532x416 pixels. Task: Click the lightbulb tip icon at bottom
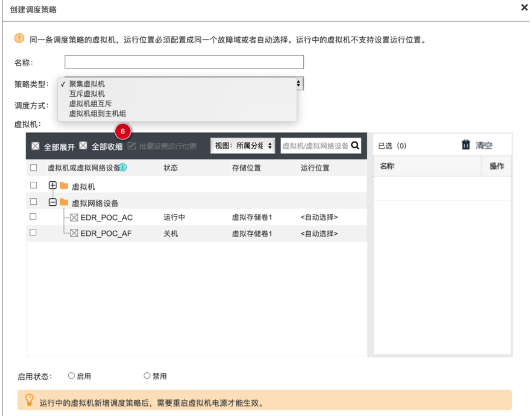click(x=29, y=400)
